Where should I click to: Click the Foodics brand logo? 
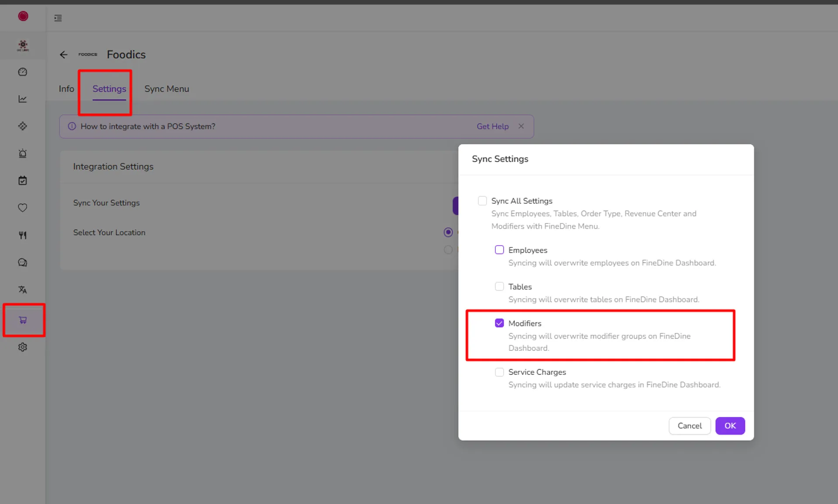tap(88, 55)
